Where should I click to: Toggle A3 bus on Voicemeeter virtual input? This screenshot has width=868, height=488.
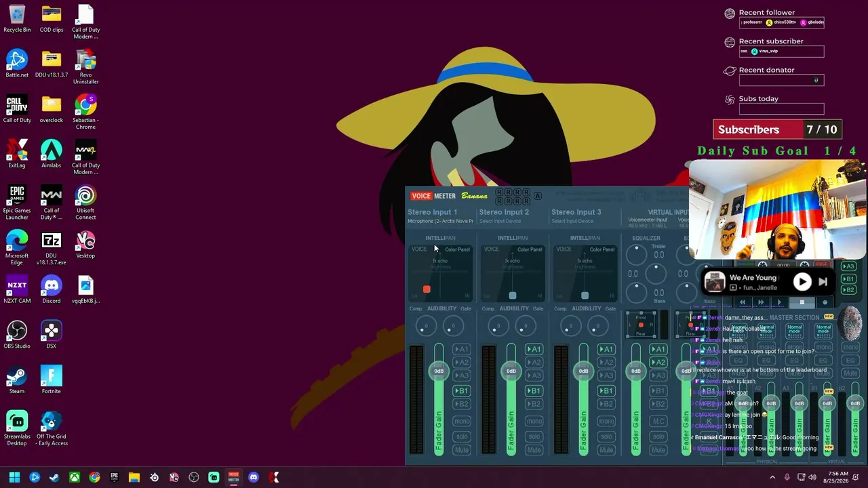pyautogui.click(x=658, y=375)
